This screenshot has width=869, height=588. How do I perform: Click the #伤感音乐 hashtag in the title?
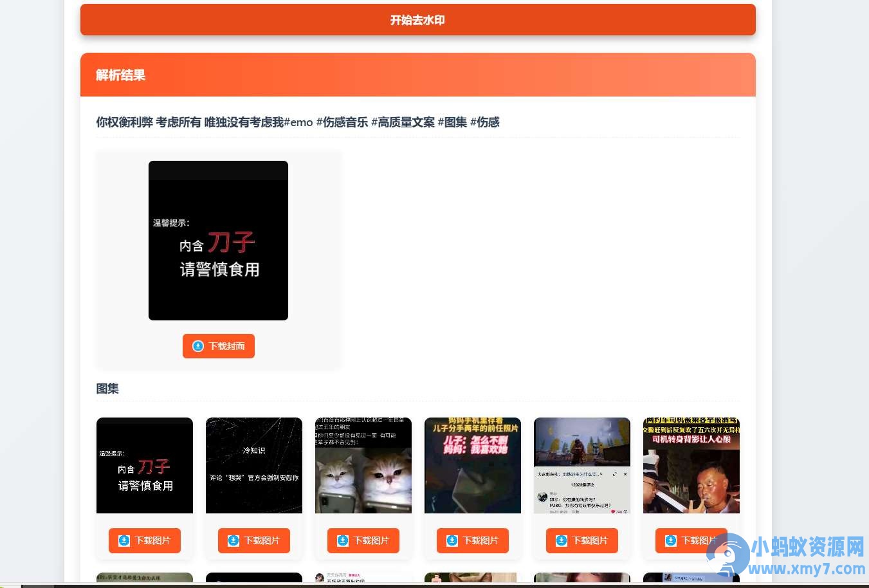(x=342, y=122)
